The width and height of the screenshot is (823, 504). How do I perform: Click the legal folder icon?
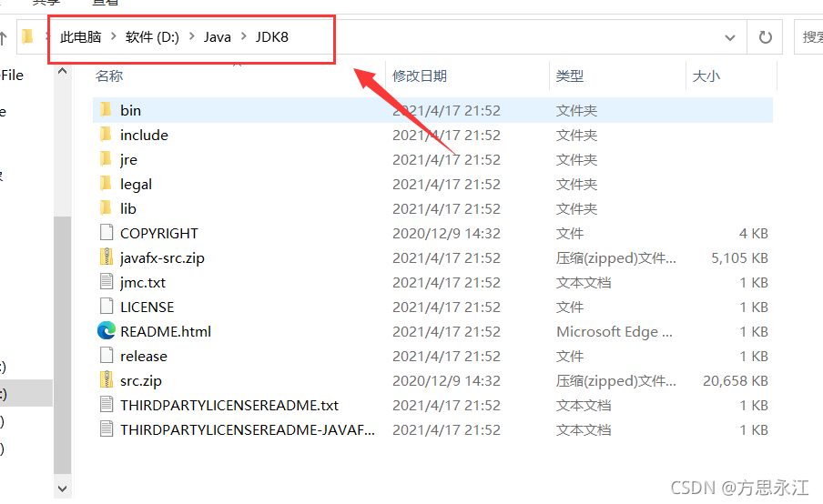106,184
